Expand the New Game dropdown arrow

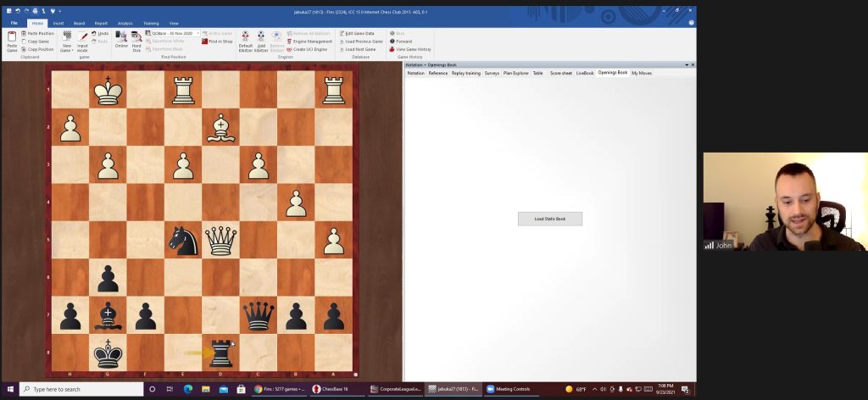73,50
